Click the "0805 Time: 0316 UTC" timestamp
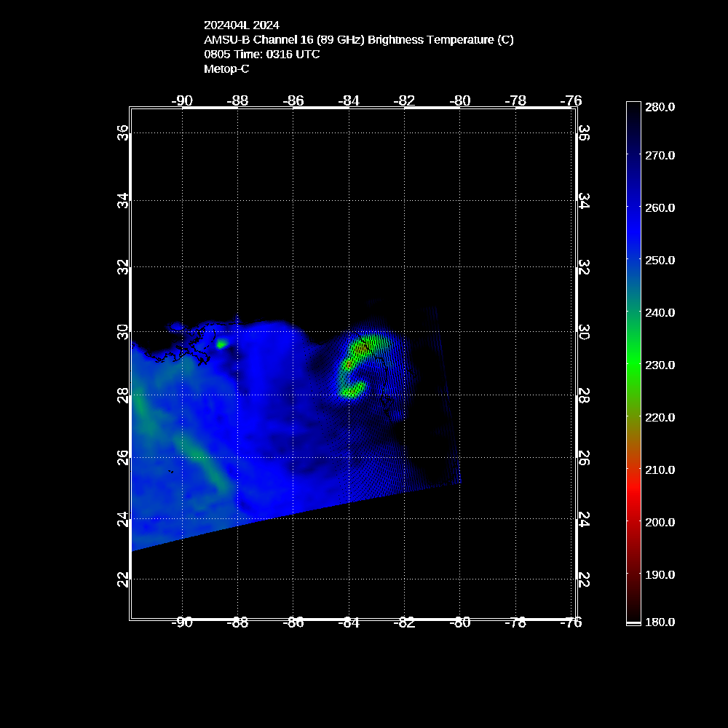This screenshot has height=728, width=728. point(261,55)
